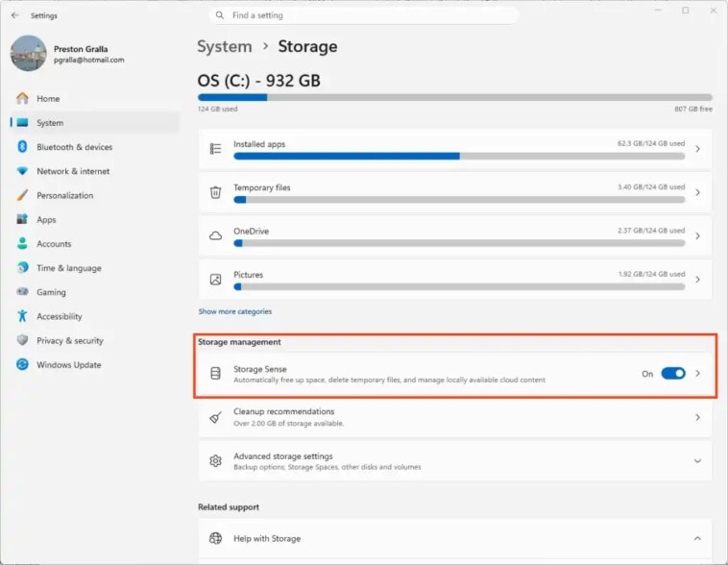The height and width of the screenshot is (565, 728).
Task: Click System in the breadcrumb
Action: click(x=224, y=46)
